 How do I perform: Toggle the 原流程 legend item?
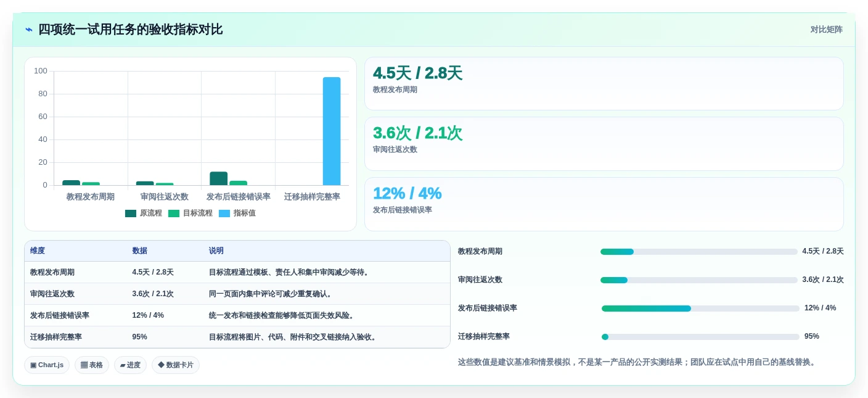click(x=144, y=213)
